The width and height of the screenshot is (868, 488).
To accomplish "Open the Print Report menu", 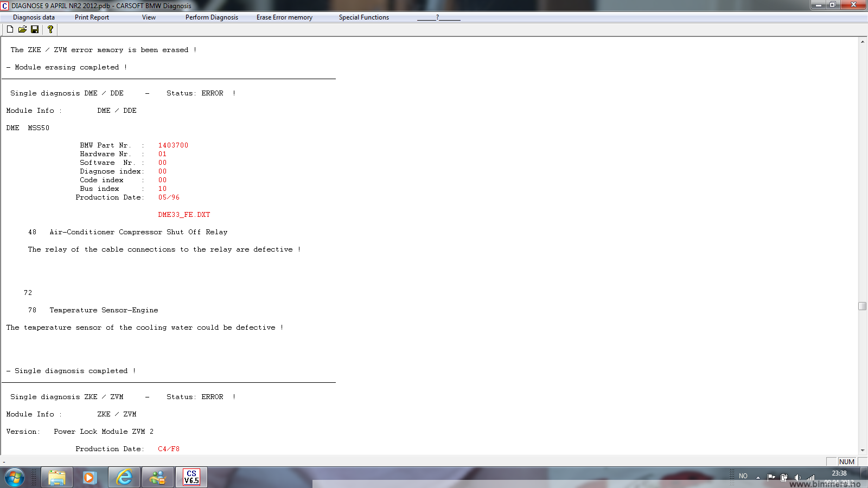I will (92, 17).
